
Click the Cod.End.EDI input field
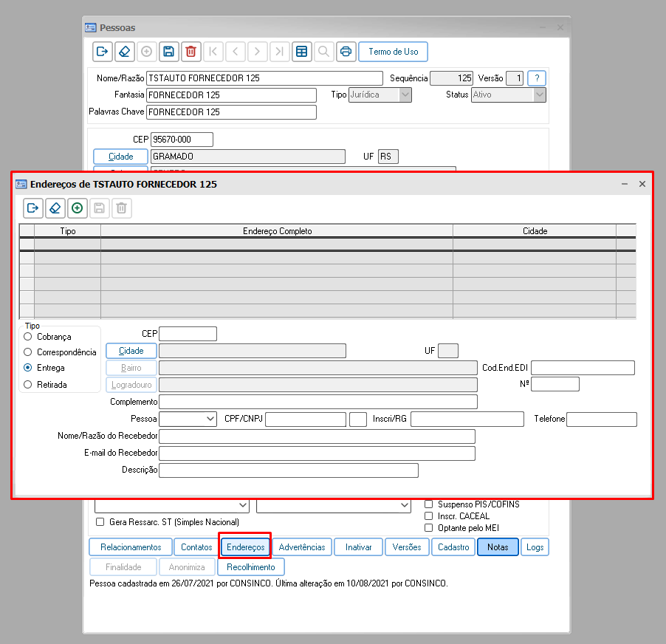click(583, 368)
